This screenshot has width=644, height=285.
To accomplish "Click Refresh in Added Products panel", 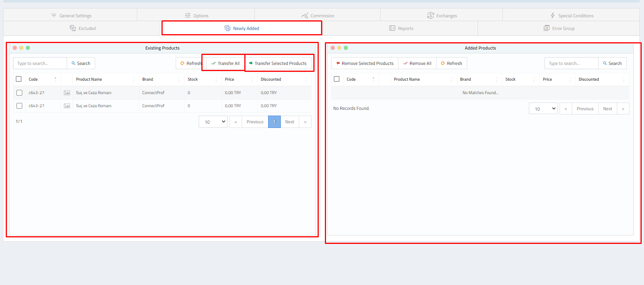I will pos(451,63).
